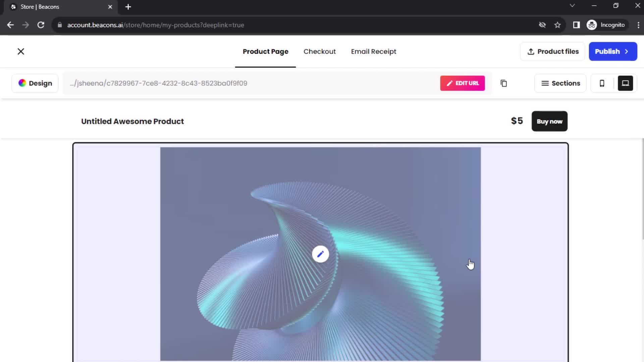644x362 pixels.
Task: Click the mobile preview icon
Action: pyautogui.click(x=602, y=83)
